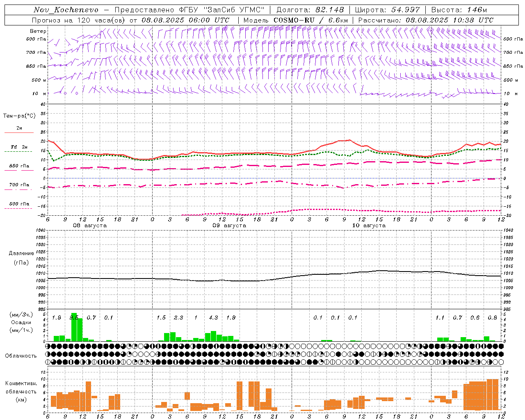Click the '(мм/3ч.)' precipitation unit label
This screenshot has height=420, width=525.
pyautogui.click(x=21, y=315)
